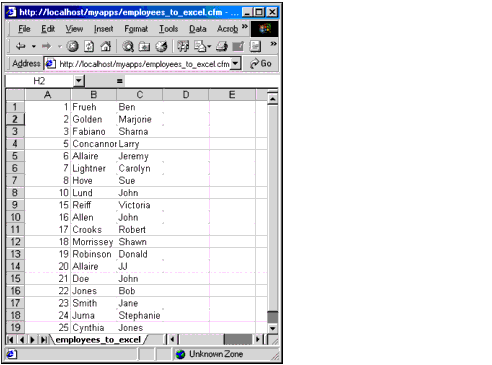Click vertical scrollbar up arrow
The height and width of the screenshot is (365, 492).
pyautogui.click(x=273, y=99)
